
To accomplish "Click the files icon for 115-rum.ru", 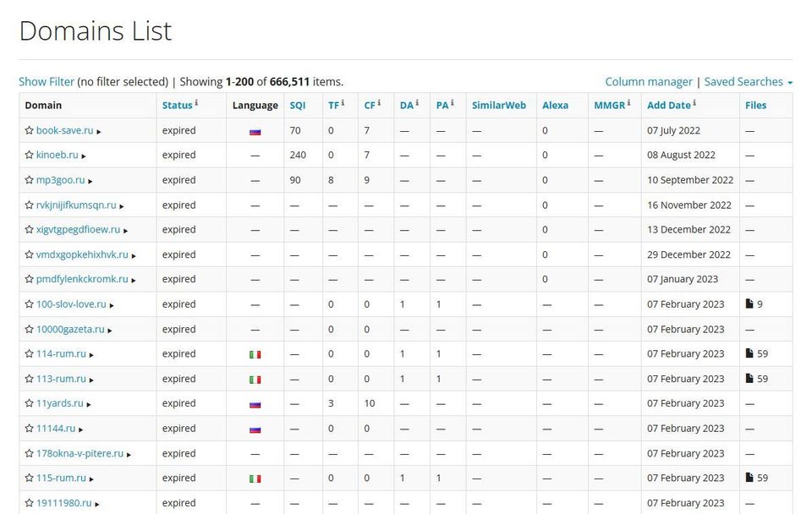I will point(749,478).
